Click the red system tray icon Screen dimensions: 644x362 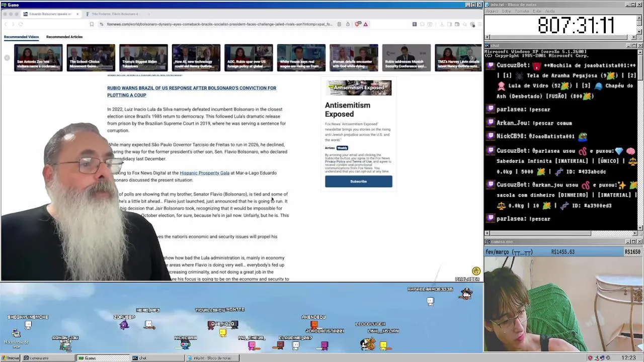[590, 358]
